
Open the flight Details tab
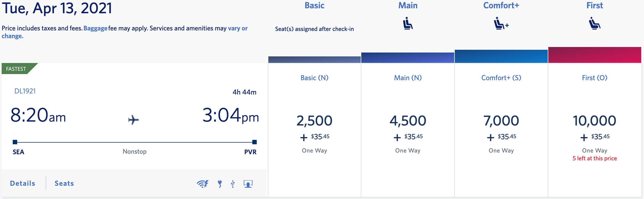[23, 184]
